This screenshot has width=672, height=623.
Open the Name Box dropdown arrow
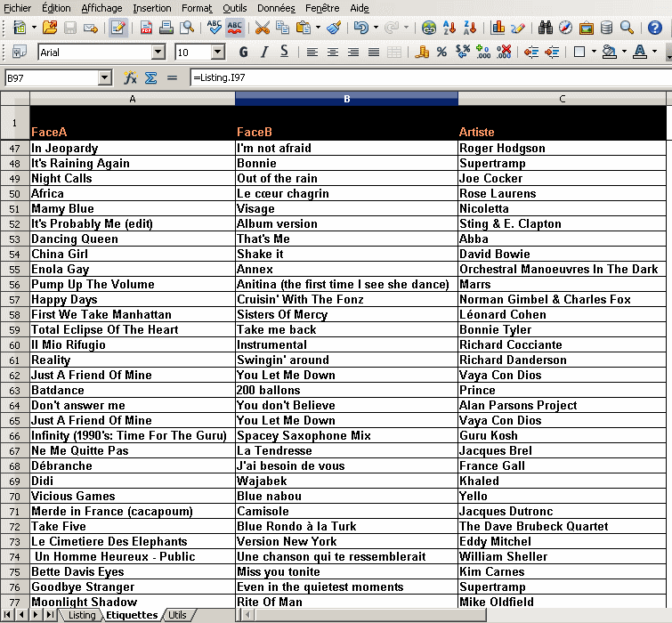click(x=104, y=78)
